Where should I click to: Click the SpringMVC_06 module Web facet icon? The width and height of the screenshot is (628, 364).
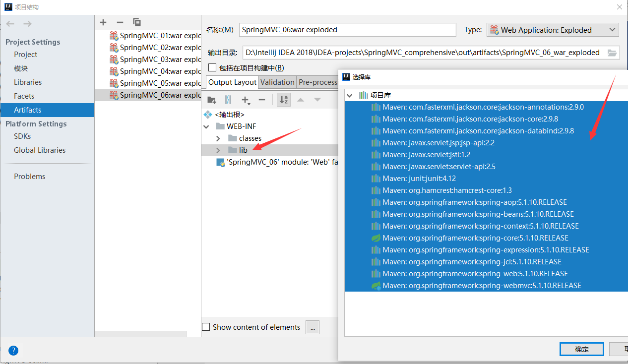(x=221, y=163)
